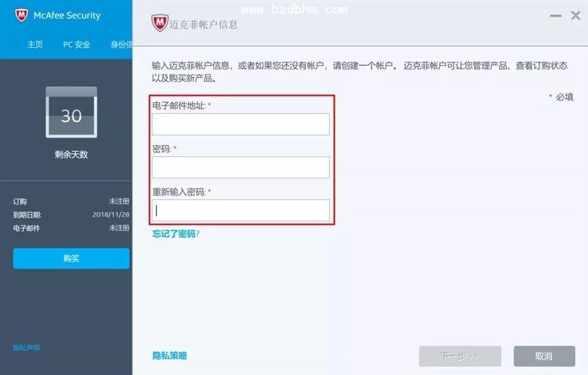Click the 剩余天数 label
This screenshot has height=375, width=588.
(x=71, y=154)
